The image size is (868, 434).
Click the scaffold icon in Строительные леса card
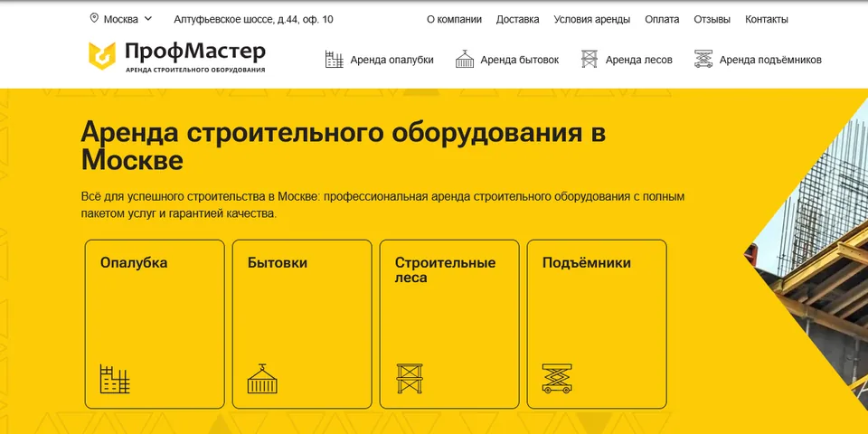point(410,379)
